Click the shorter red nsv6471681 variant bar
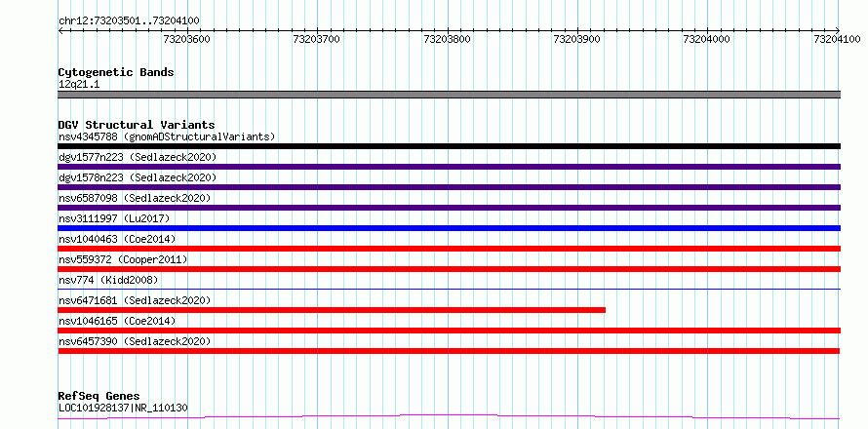868x429 pixels. (x=332, y=310)
